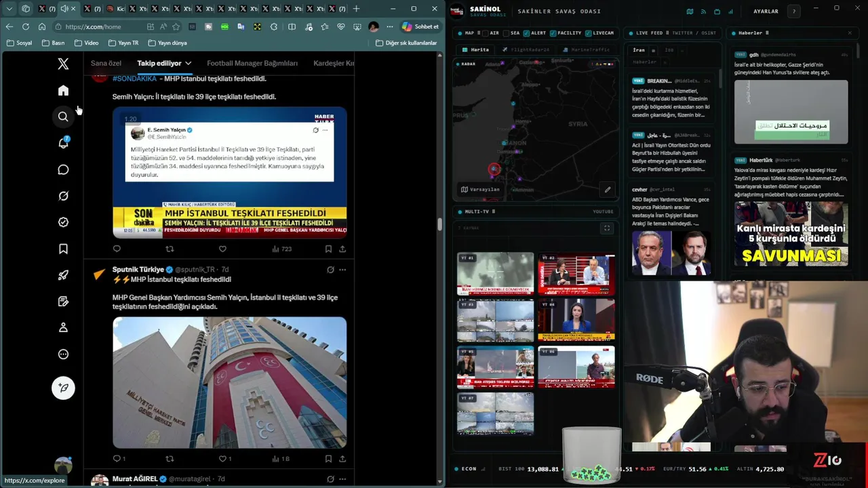Bookmark the Sputnik Türkiye post

point(328,459)
